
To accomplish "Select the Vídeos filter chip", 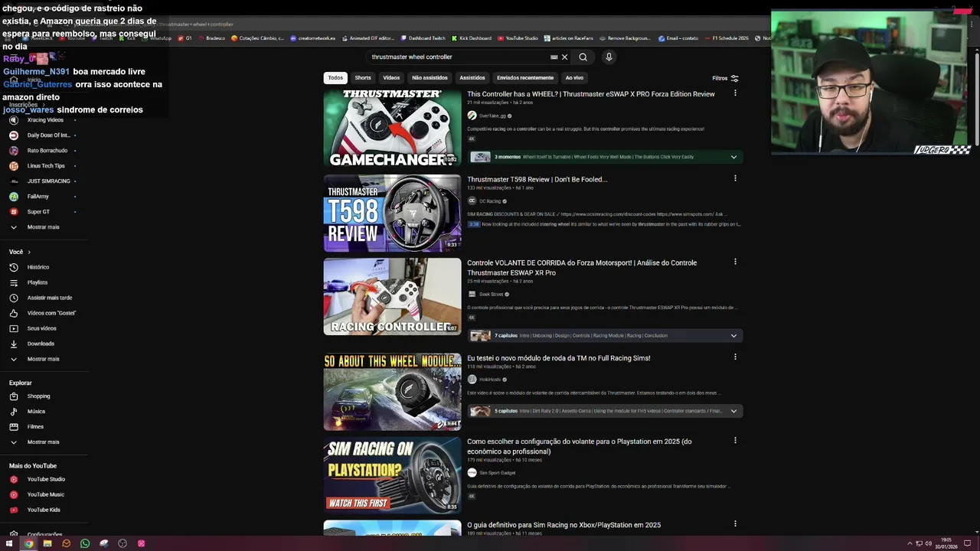I will [391, 77].
